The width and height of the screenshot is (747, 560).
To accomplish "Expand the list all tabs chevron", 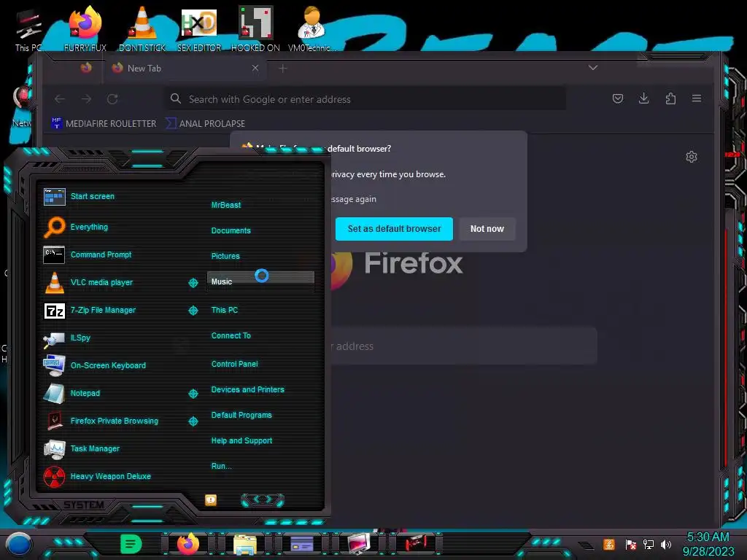I will (593, 68).
